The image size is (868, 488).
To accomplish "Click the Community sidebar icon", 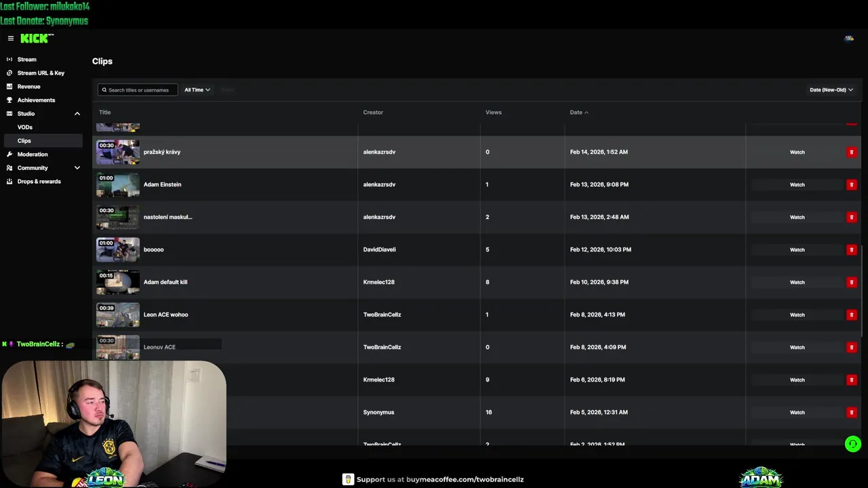I will pyautogui.click(x=9, y=168).
